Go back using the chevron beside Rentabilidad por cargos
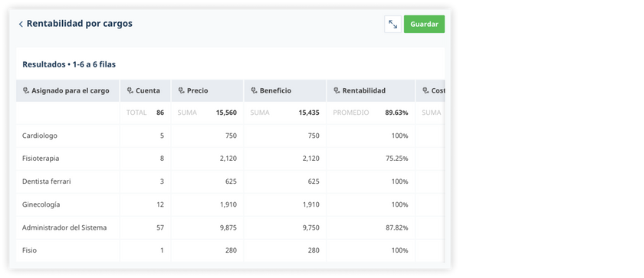 [x=21, y=25]
